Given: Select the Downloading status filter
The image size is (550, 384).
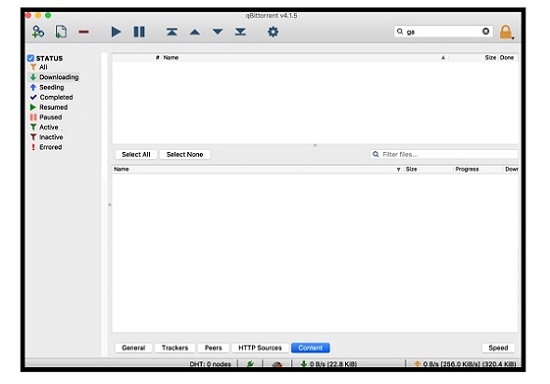Looking at the screenshot, I should (x=54, y=77).
